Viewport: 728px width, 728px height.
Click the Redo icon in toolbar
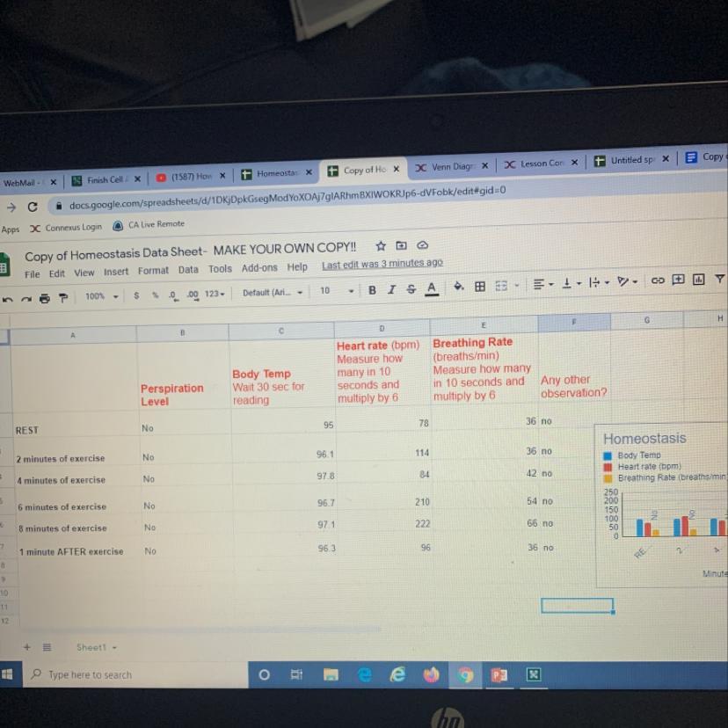click(x=26, y=299)
